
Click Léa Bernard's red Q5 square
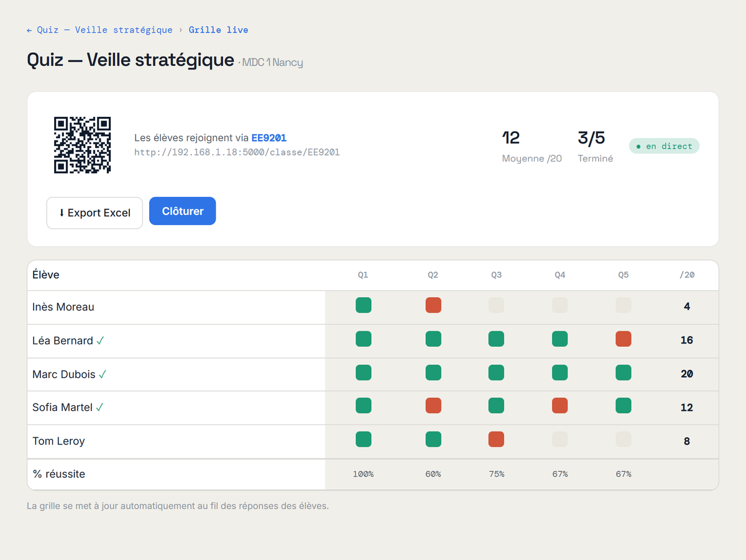click(x=624, y=339)
